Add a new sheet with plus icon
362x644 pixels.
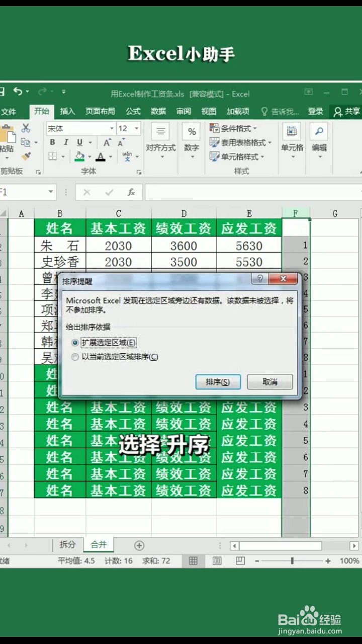tap(139, 545)
